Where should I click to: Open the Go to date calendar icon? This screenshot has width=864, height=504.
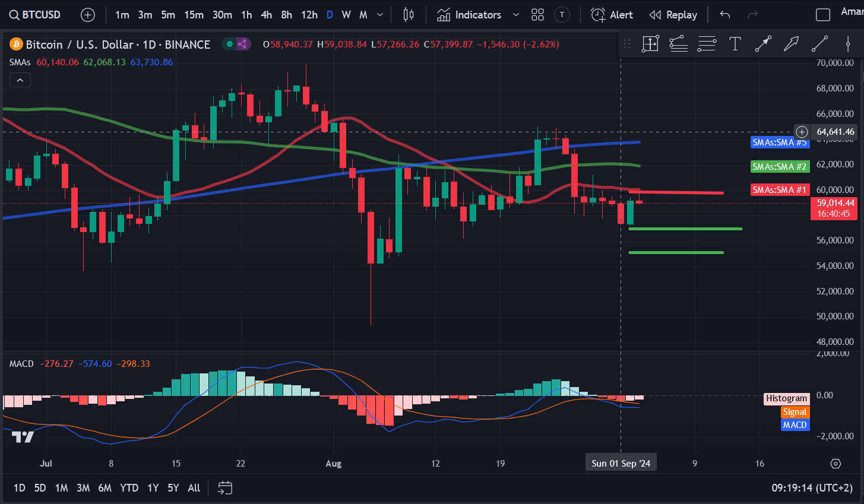click(x=225, y=488)
